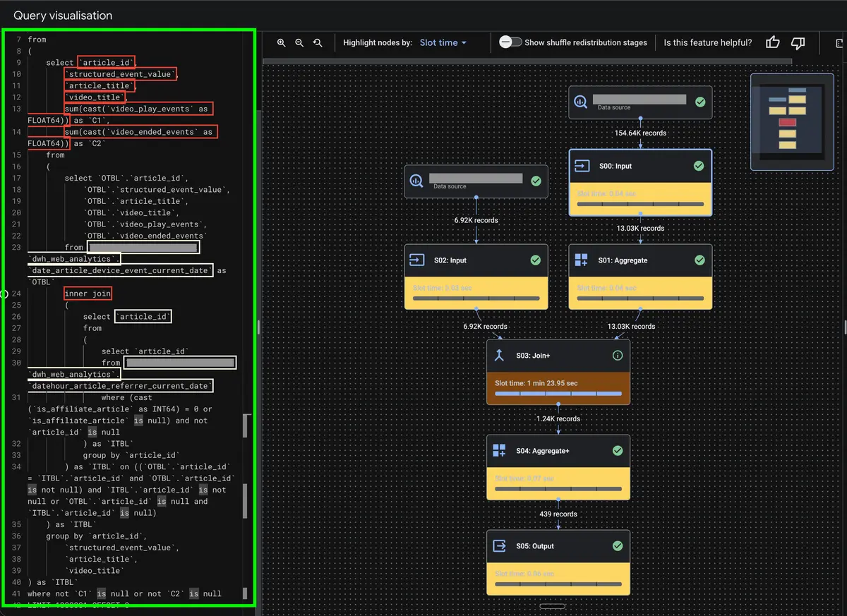Click the graph horizontal scrollbar at top

click(x=527, y=61)
